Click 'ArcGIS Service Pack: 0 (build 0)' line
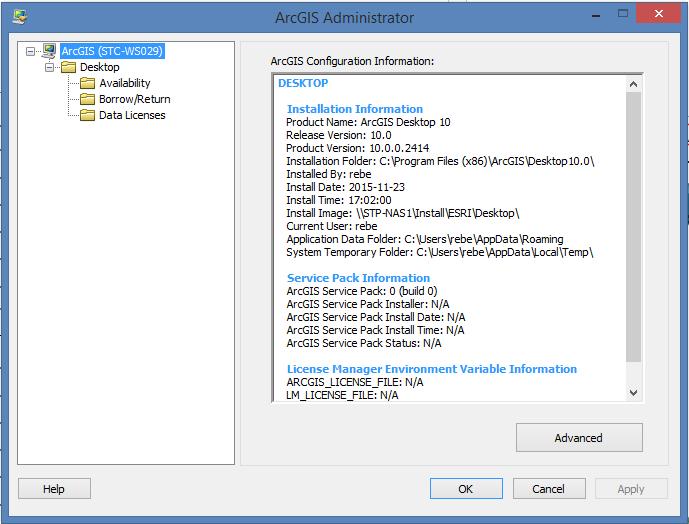 click(362, 291)
